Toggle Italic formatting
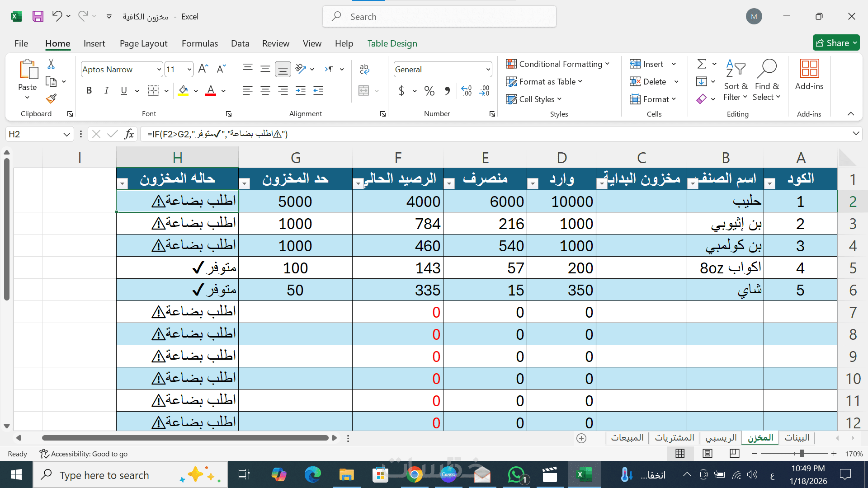Screen dimensions: 868x488 [106, 91]
